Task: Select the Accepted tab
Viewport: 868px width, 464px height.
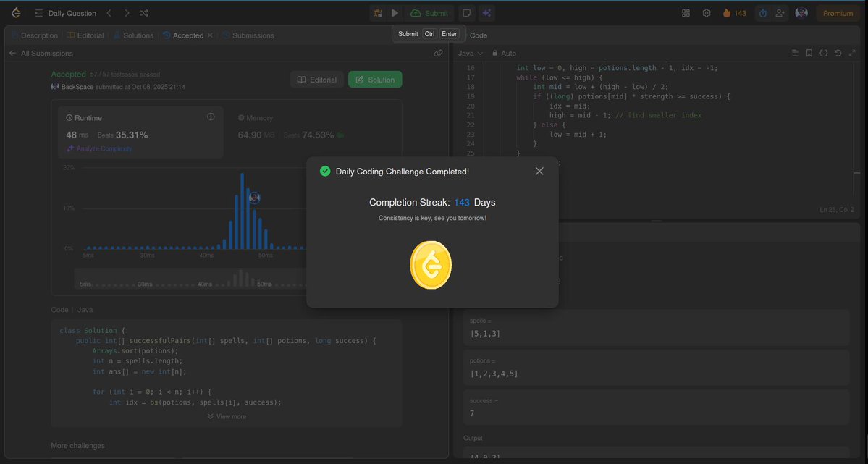Action: (183, 35)
